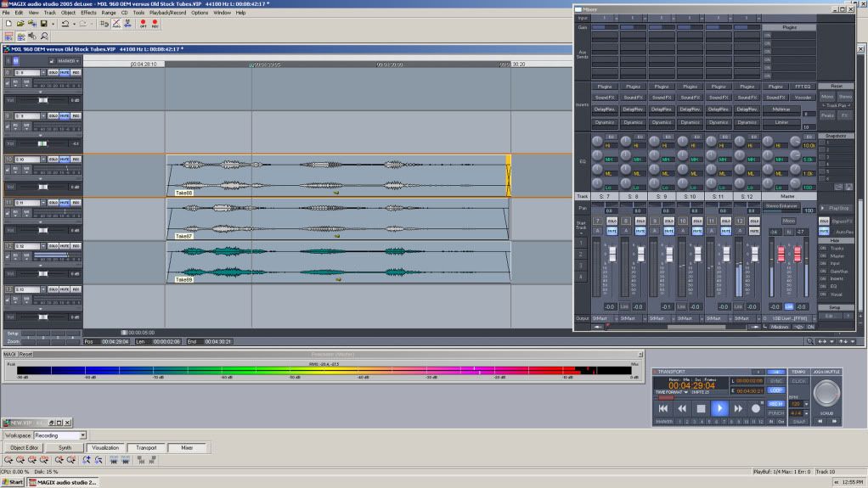Click the Reset button in visualization
This screenshot has width=868, height=488.
pos(25,354)
